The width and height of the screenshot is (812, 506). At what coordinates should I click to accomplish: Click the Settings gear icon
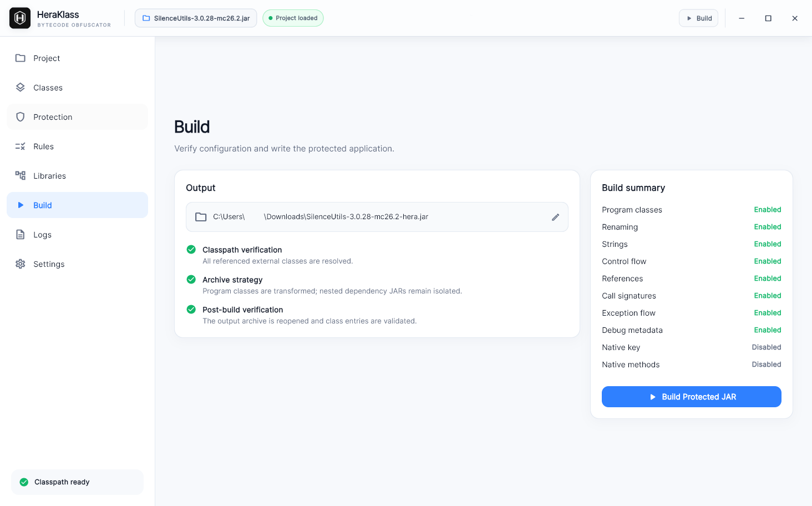[21, 264]
